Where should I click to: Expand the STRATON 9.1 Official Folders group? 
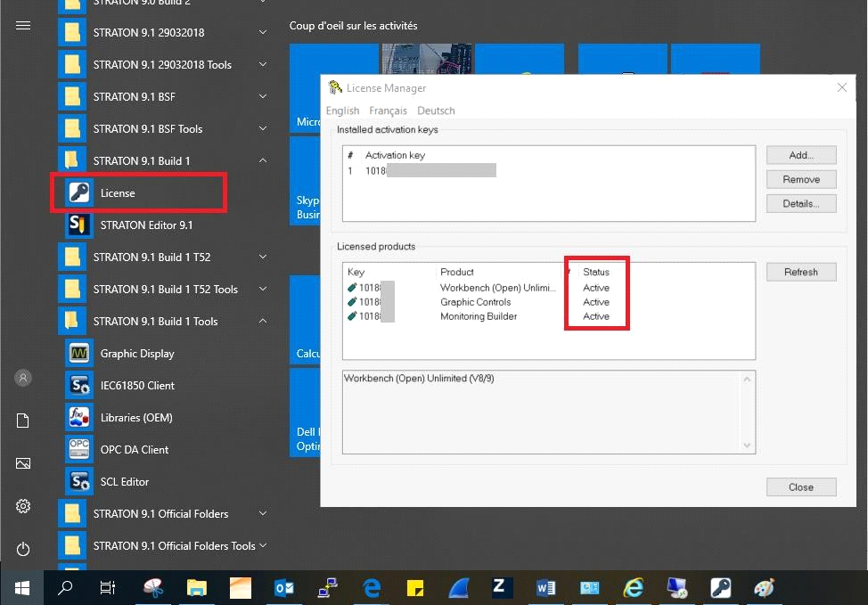[263, 513]
